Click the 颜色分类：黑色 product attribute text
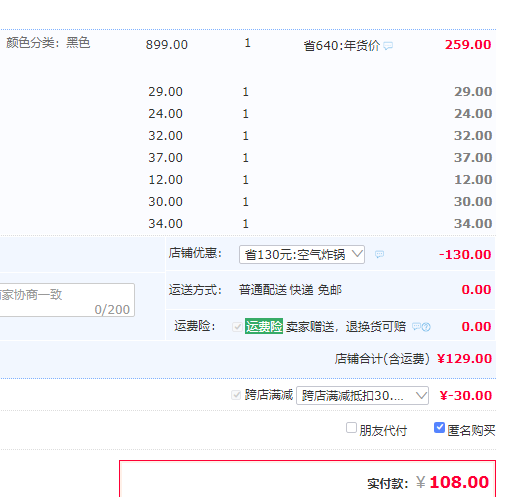This screenshot has width=509, height=497. [x=48, y=43]
